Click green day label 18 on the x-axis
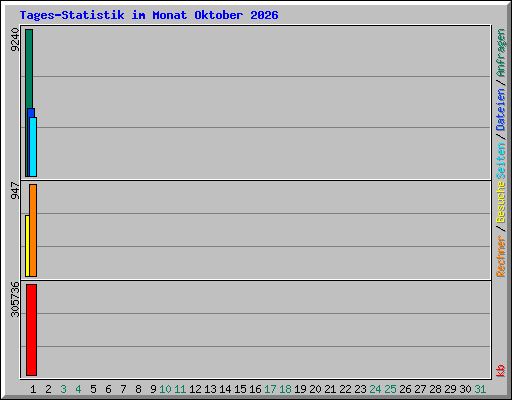This screenshot has height=400, width=512. click(x=285, y=389)
